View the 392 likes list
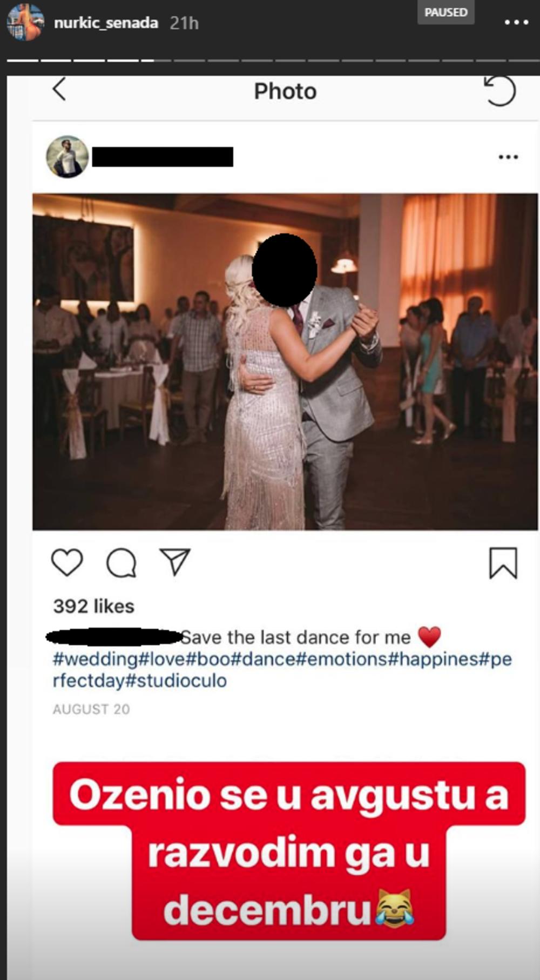 93,606
